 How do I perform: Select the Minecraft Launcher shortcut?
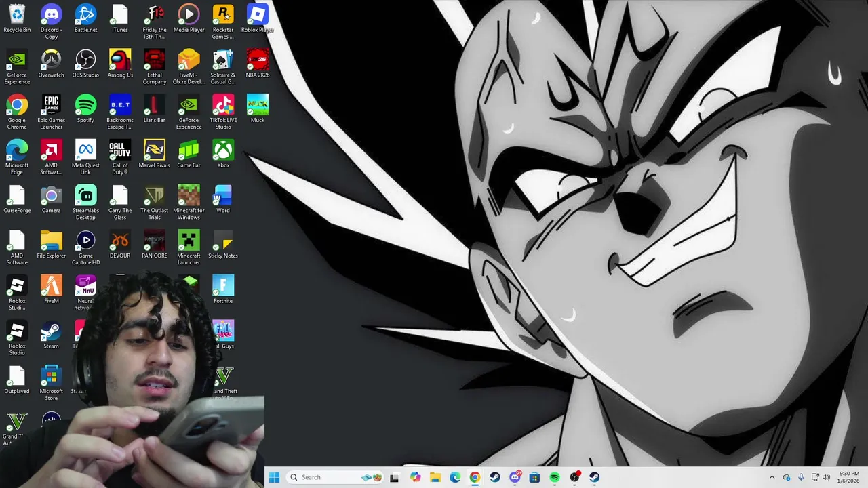coord(189,248)
